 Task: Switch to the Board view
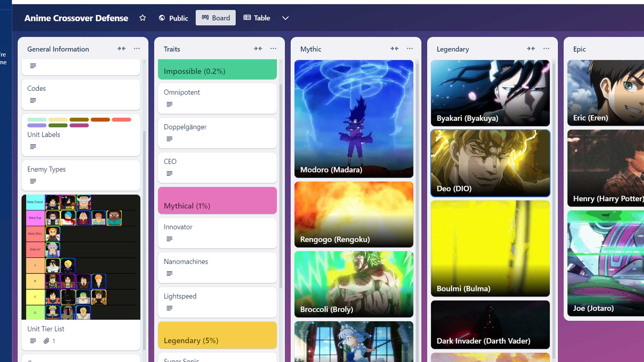tap(216, 18)
